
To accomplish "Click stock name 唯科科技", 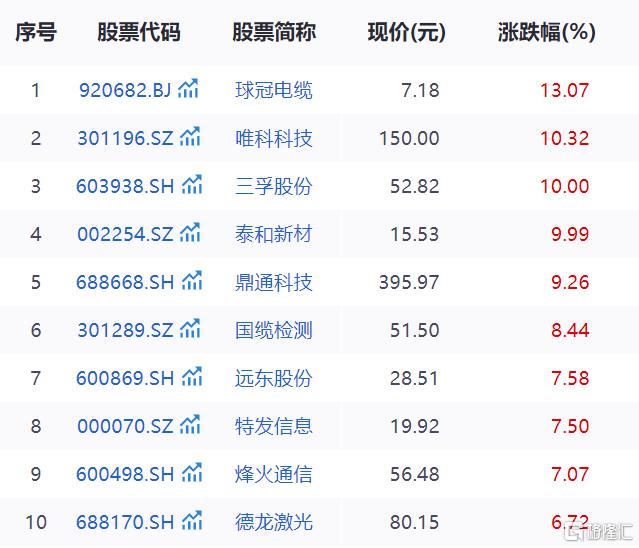I will [274, 138].
